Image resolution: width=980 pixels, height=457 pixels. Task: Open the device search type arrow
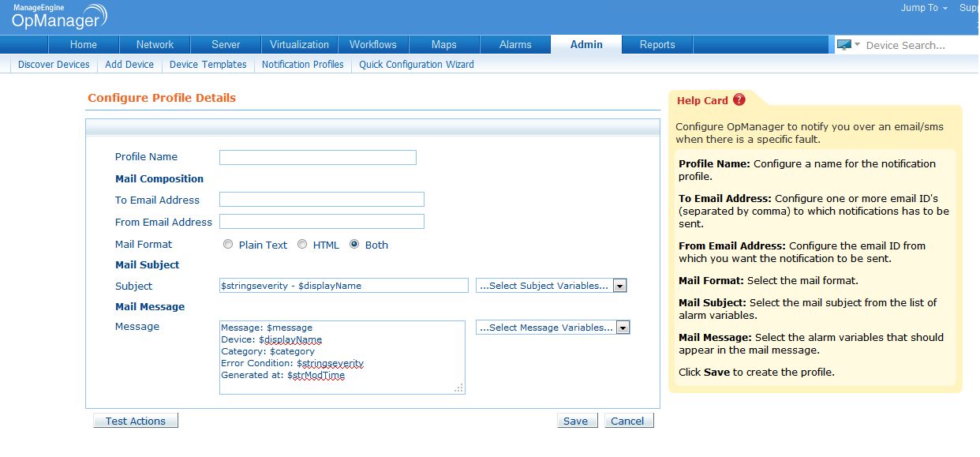click(x=857, y=45)
